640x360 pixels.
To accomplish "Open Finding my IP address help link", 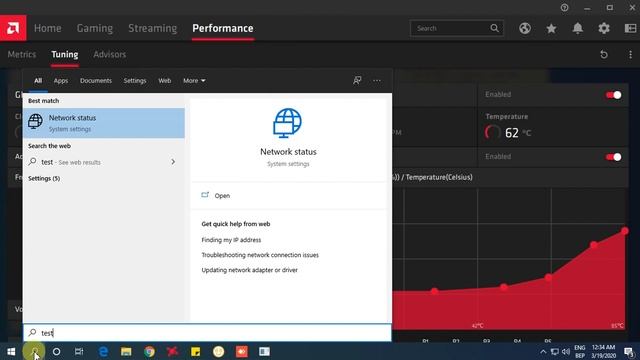I will (231, 240).
